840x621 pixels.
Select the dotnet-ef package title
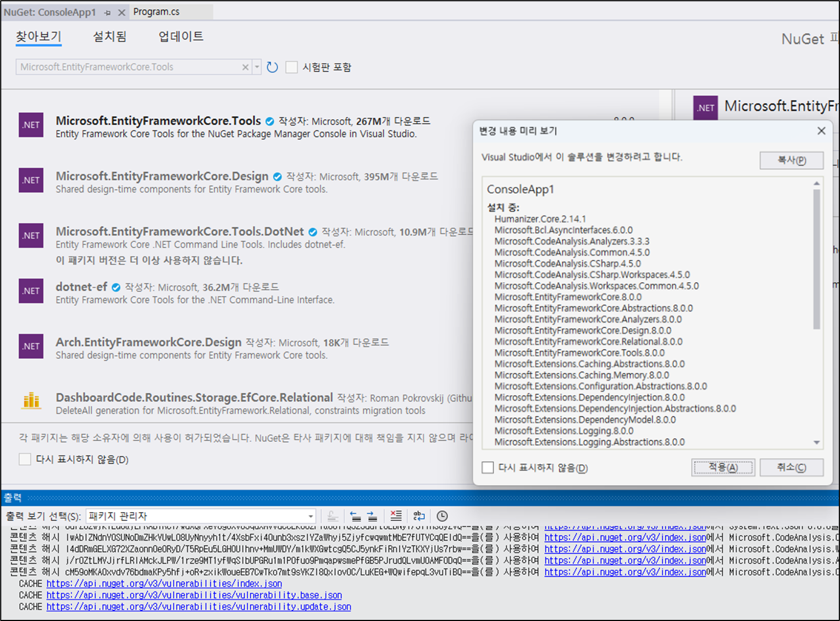81,287
